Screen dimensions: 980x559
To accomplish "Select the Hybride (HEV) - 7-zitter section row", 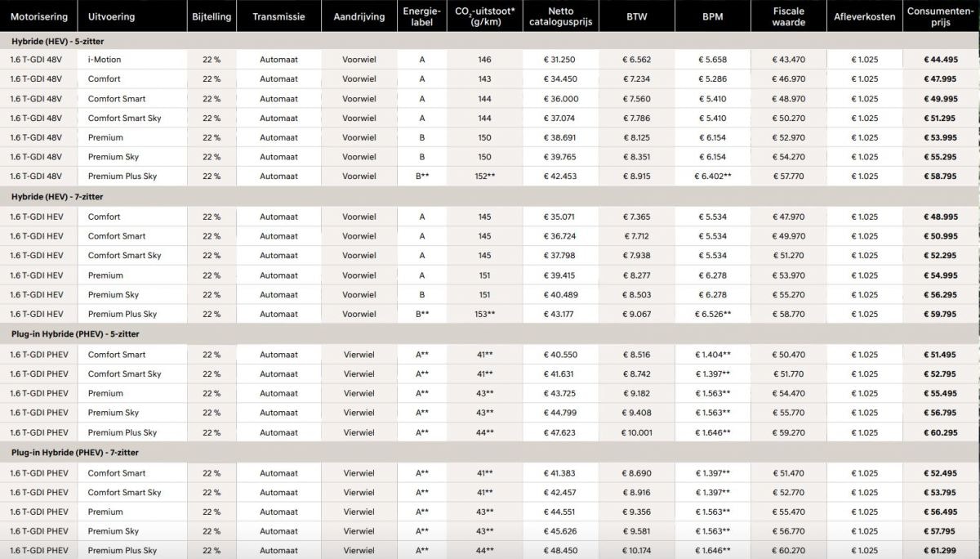I will pos(57,197).
